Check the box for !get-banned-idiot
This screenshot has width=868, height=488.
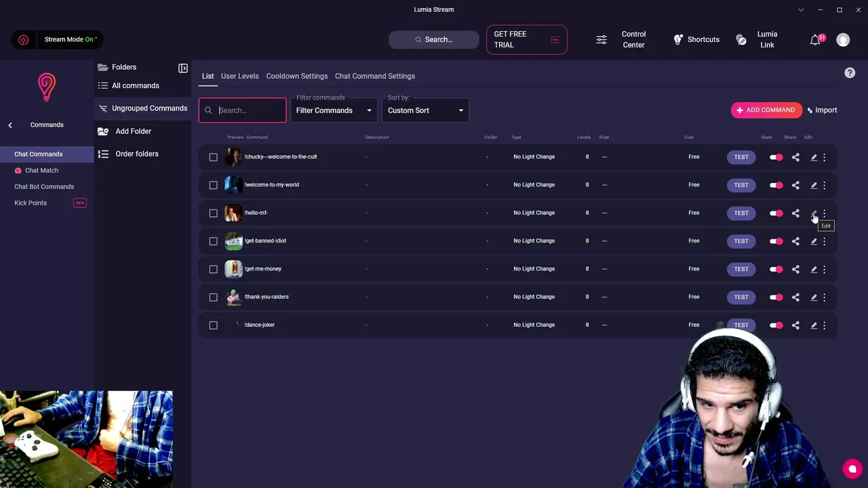pyautogui.click(x=214, y=241)
